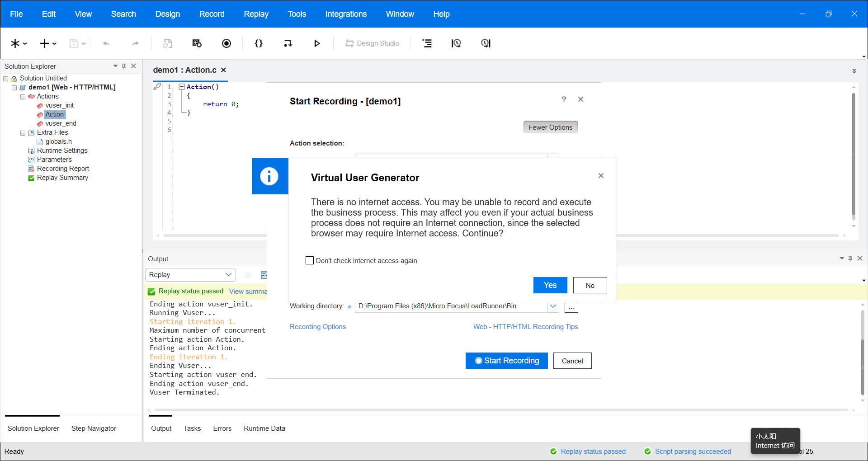
Task: Click the Replay Summary green check icon
Action: tap(31, 178)
